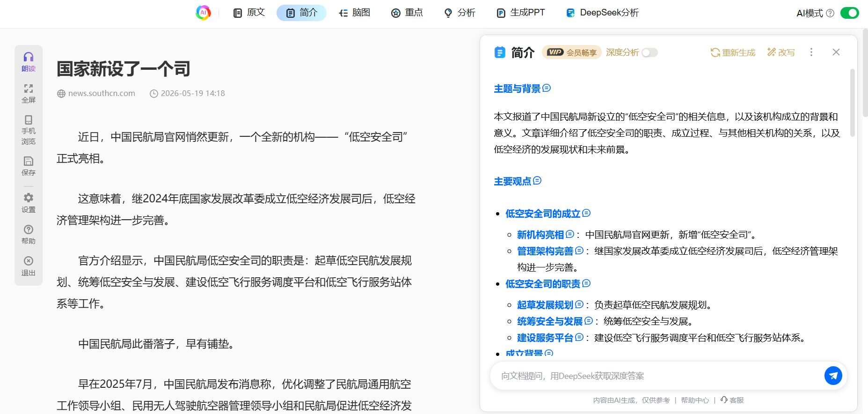
Task: Toggle the AI模式 switch off
Action: point(850,13)
